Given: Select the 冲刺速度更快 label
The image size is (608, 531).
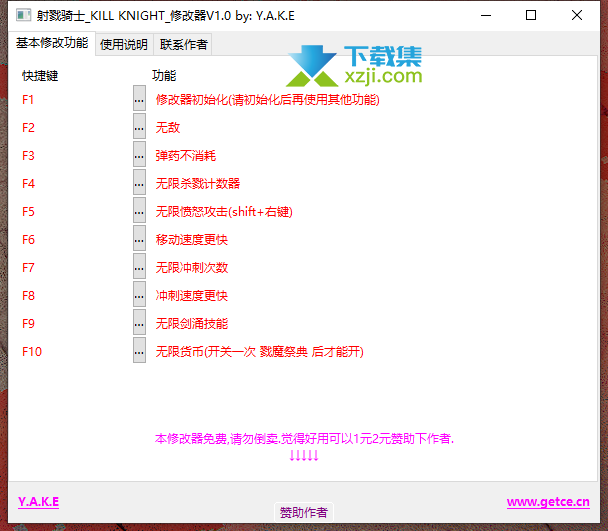Looking at the screenshot, I should (x=192, y=296).
